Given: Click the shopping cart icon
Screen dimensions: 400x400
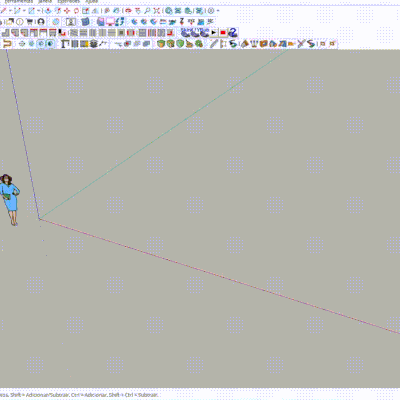Looking at the screenshot, I should 29,22.
